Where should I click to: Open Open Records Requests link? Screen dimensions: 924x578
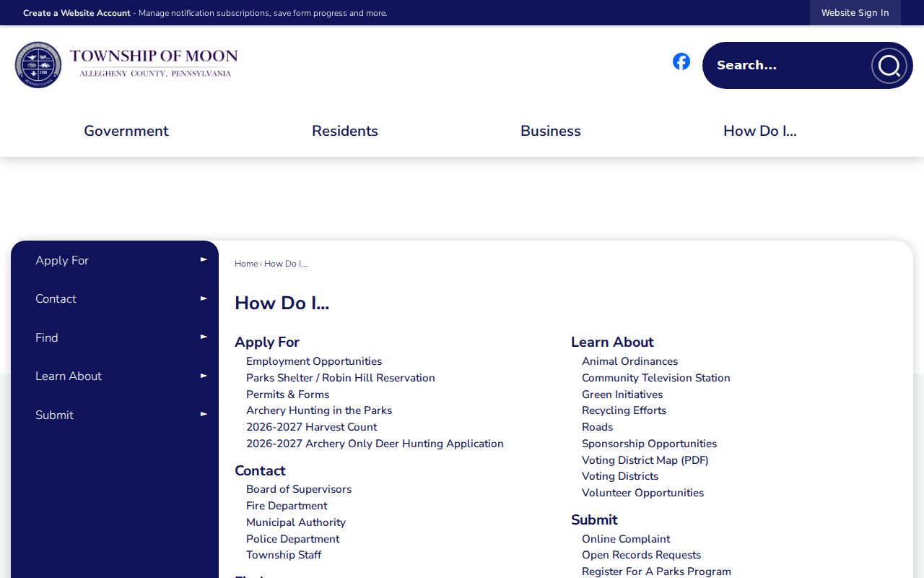(642, 555)
